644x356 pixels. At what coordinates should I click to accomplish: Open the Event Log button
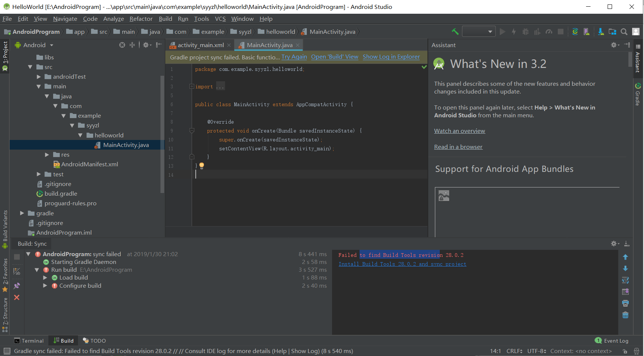(612, 341)
